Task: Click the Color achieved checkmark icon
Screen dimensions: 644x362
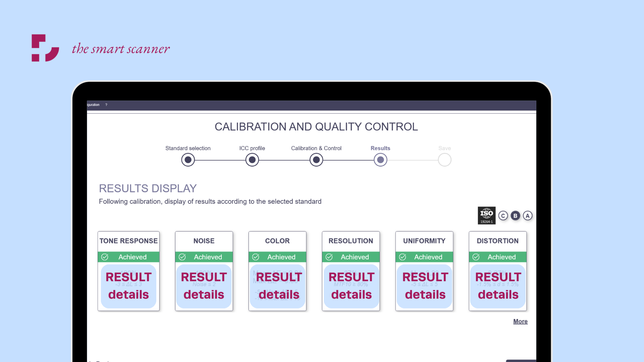Action: click(x=256, y=257)
